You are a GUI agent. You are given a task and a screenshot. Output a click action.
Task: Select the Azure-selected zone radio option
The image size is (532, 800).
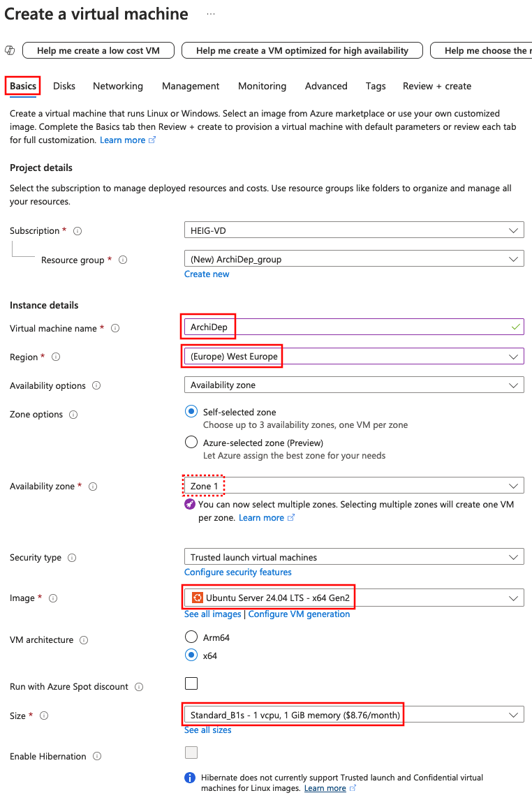[x=191, y=442]
